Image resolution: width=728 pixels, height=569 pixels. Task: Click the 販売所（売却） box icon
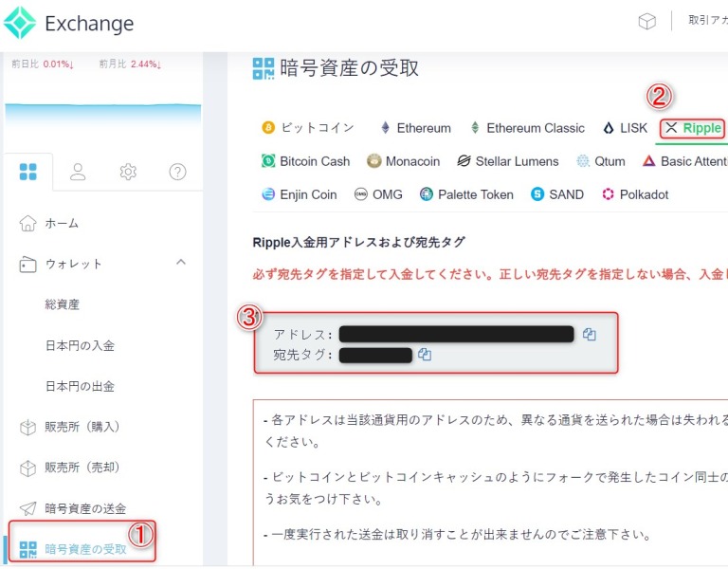tap(27, 468)
